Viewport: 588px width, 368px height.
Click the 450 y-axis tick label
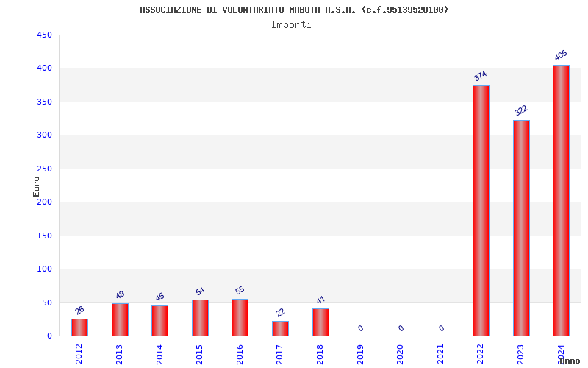[x=44, y=35]
